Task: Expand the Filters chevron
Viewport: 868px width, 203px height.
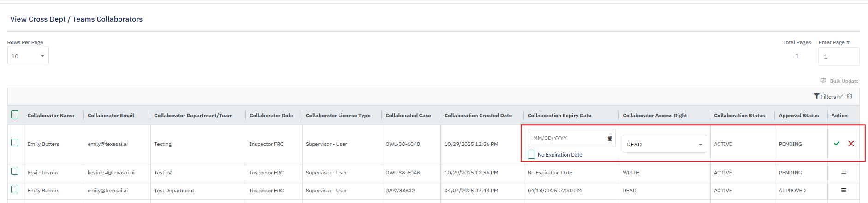Action: coord(840,96)
